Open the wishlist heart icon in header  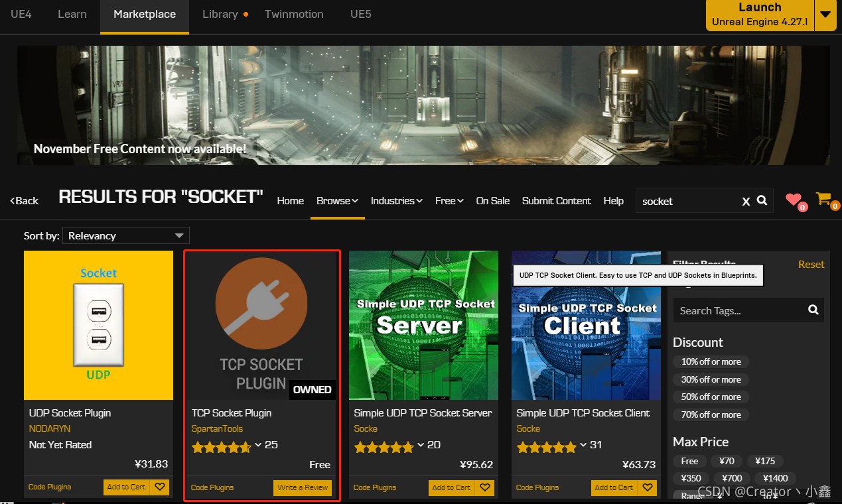tap(794, 200)
